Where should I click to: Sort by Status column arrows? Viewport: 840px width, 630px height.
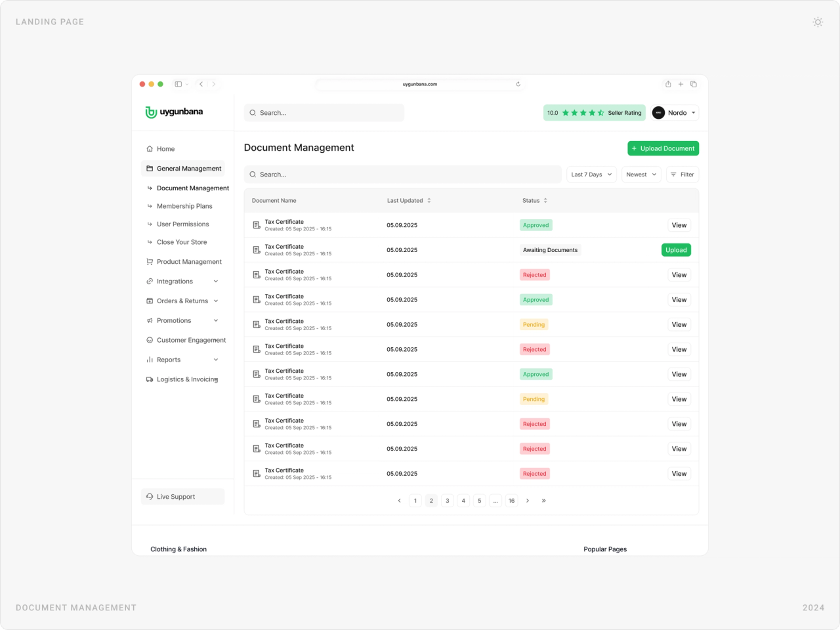(545, 201)
